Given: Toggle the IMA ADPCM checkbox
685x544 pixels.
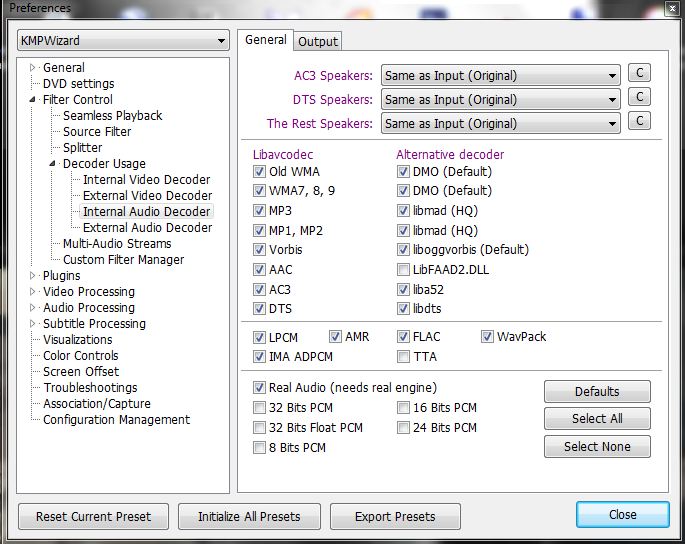Looking at the screenshot, I should click(259, 357).
